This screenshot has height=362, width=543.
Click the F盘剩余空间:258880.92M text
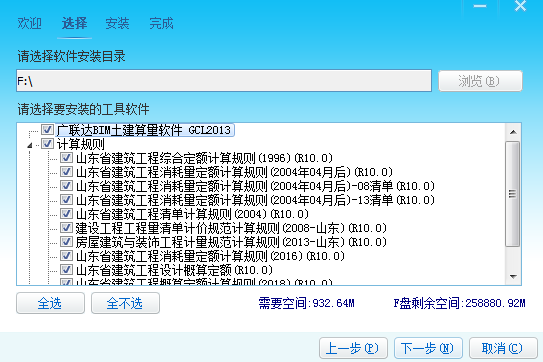(x=460, y=303)
